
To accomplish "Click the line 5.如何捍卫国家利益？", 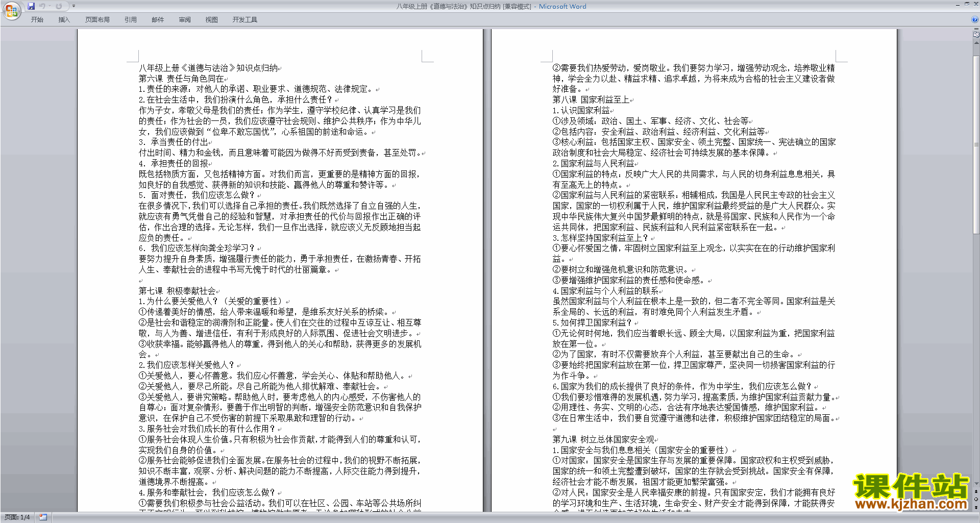I will pos(592,322).
